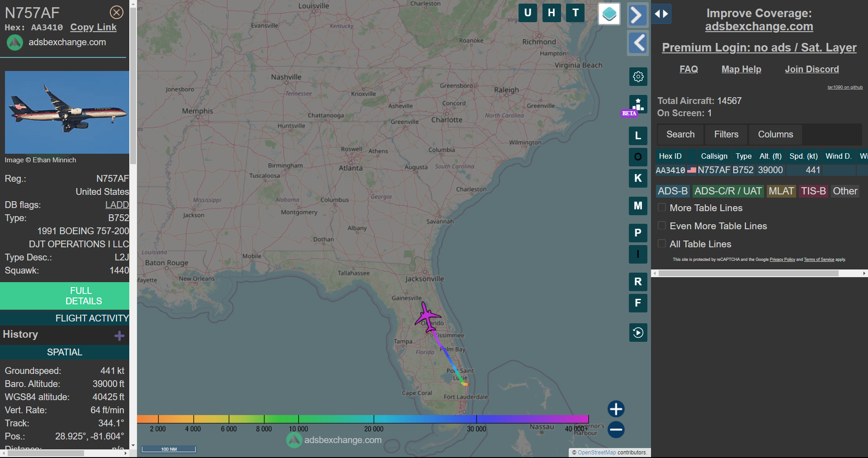The height and width of the screenshot is (458, 868).
Task: Open the map layer selector icon
Action: tap(609, 14)
